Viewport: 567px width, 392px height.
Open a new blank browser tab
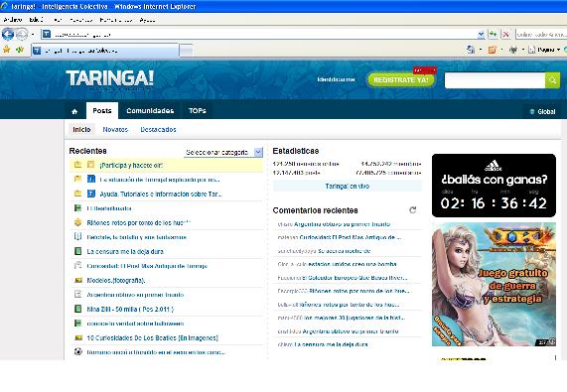pyautogui.click(x=187, y=51)
